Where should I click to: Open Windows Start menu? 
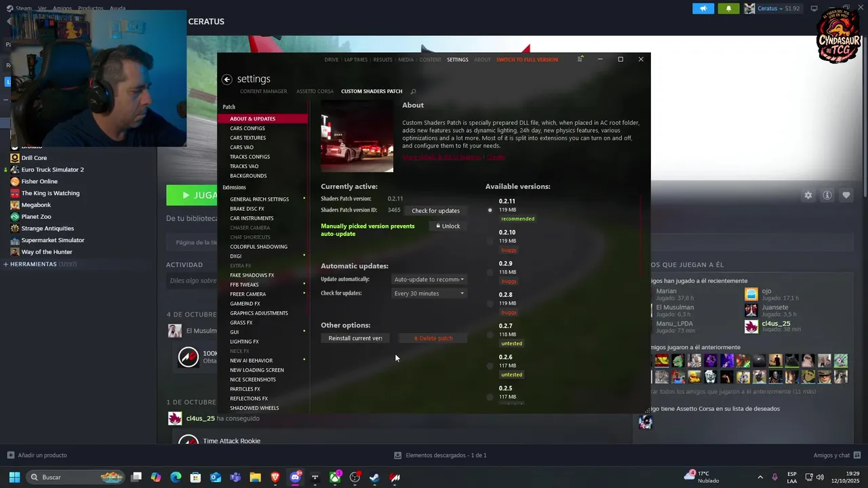tap(14, 477)
